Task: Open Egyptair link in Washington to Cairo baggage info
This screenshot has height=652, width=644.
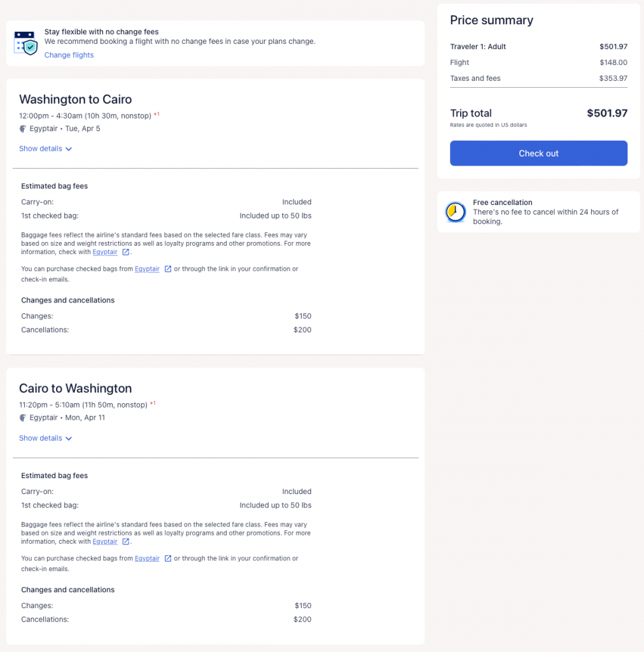Action: [x=105, y=252]
